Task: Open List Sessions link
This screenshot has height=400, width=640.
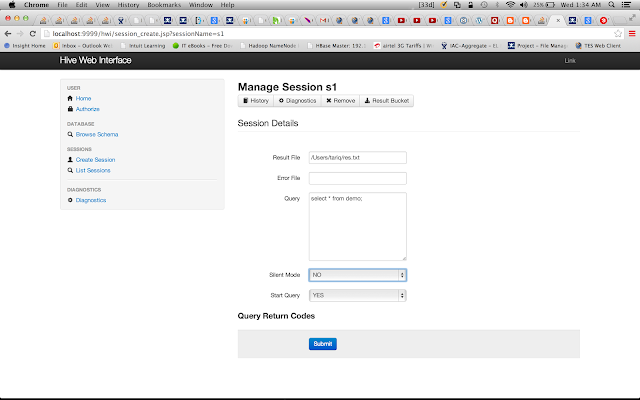Action: 93,170
